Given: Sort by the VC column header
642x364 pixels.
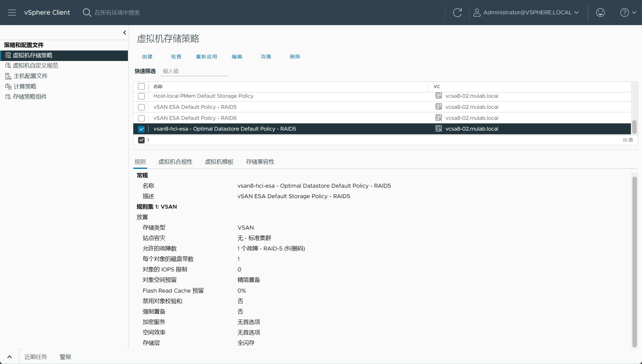Looking at the screenshot, I should coord(437,86).
